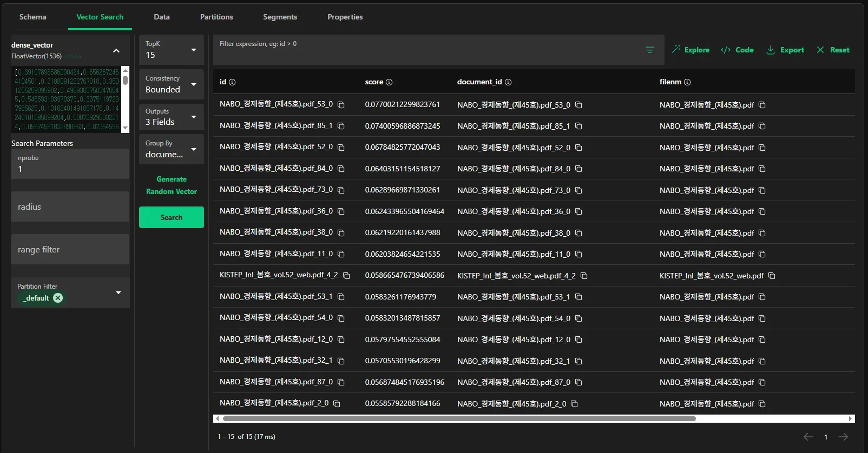This screenshot has width=868, height=453.
Task: Click the radius input field
Action: [70, 206]
